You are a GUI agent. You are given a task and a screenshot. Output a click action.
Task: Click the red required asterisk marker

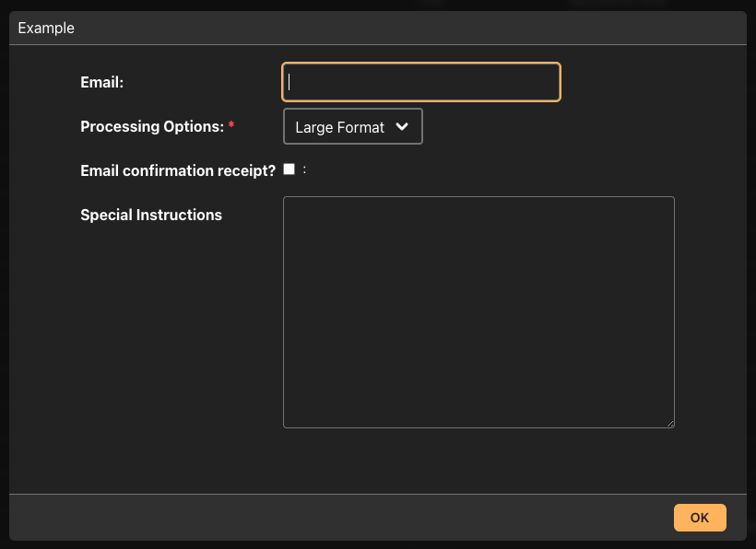point(231,124)
